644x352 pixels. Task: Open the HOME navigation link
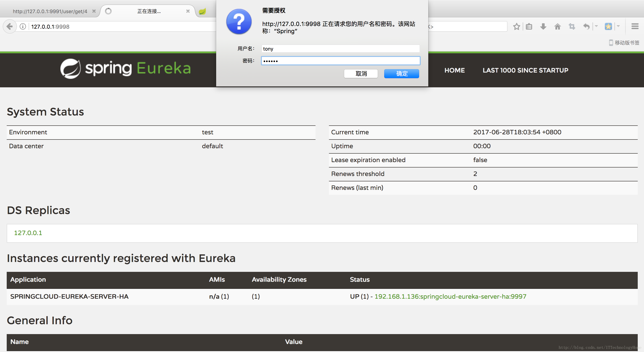[454, 70]
